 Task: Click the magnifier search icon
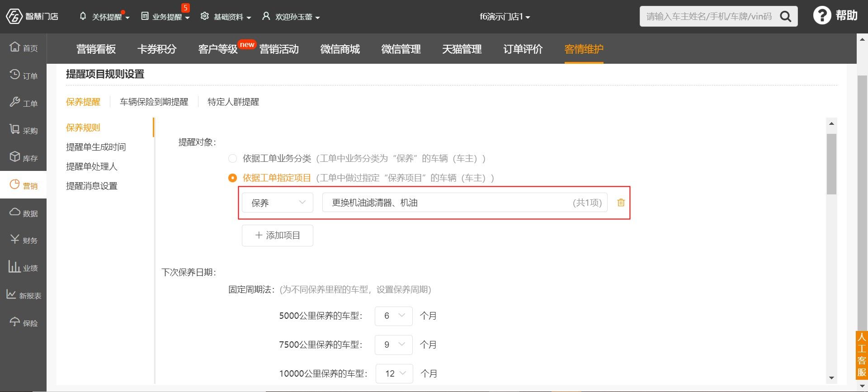(x=786, y=17)
